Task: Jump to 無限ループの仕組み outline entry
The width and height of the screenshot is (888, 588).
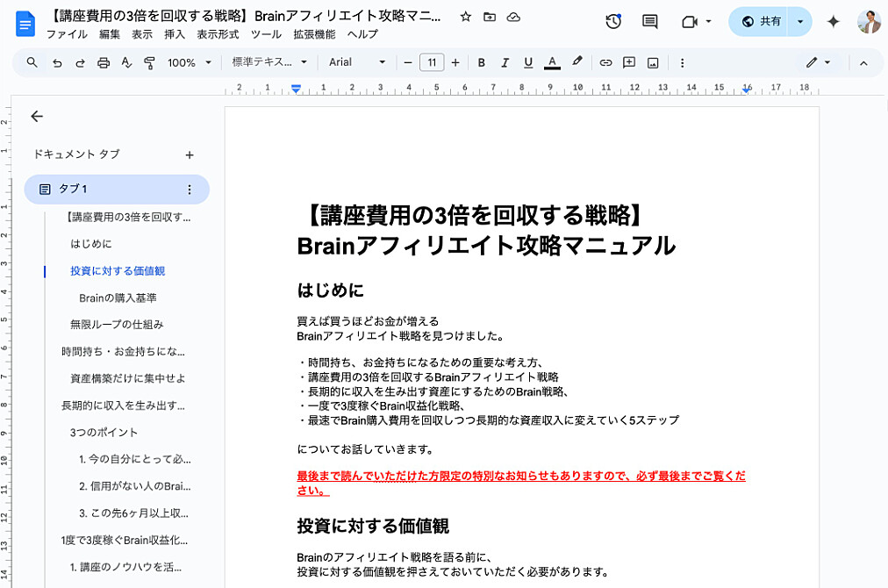Action: click(117, 325)
